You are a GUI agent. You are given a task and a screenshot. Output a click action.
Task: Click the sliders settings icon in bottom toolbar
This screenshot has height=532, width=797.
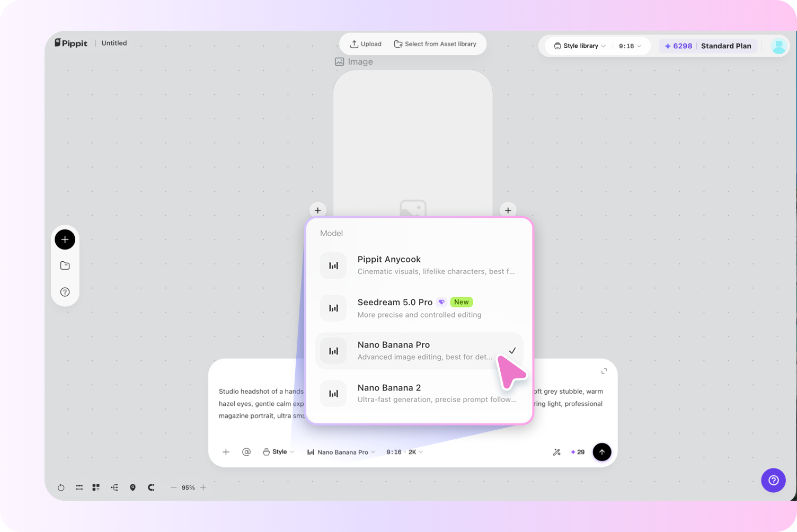[x=79, y=487]
